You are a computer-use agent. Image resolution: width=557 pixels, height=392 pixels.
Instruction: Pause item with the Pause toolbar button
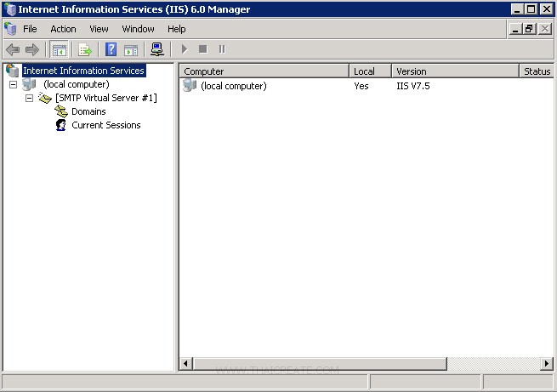[x=222, y=49]
